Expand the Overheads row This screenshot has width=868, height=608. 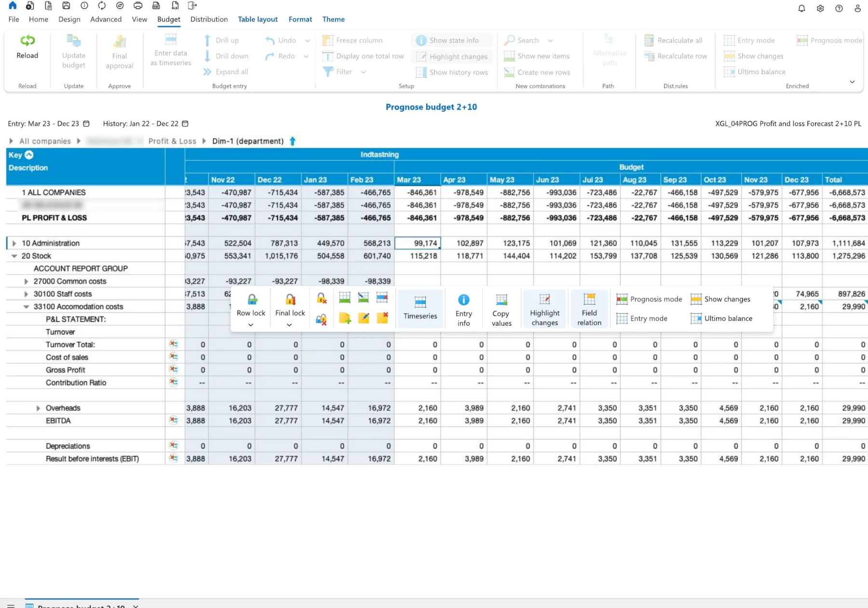pyautogui.click(x=38, y=408)
